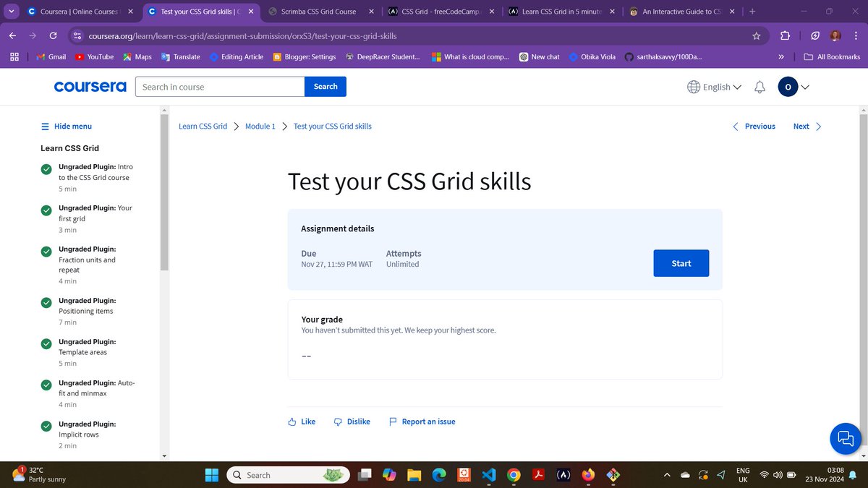868x488 pixels.
Task: Open the Template areas lesson
Action: pos(87,352)
